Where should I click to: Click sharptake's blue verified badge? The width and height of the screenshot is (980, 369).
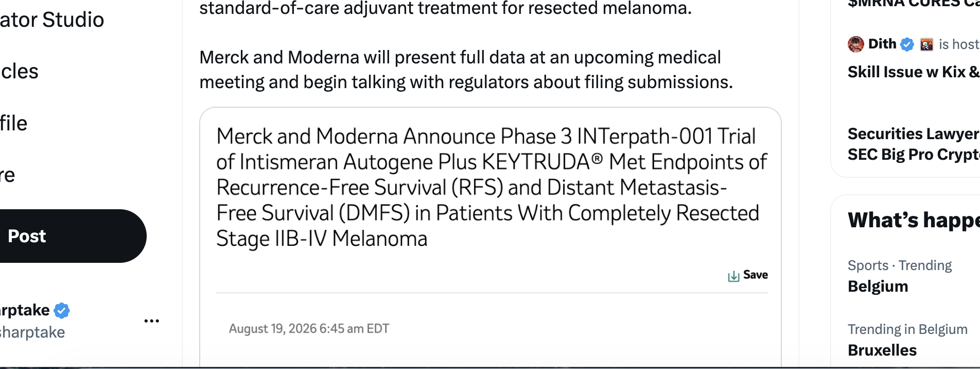(x=62, y=310)
